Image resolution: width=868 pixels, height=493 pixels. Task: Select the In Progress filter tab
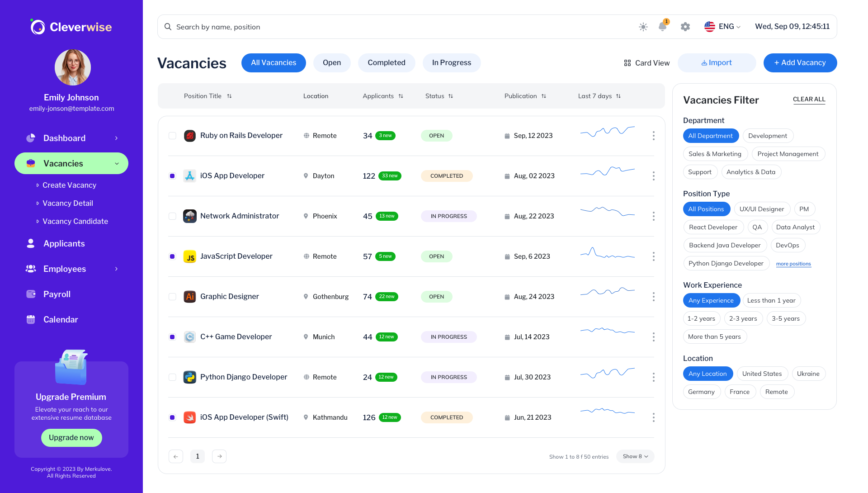tap(451, 63)
